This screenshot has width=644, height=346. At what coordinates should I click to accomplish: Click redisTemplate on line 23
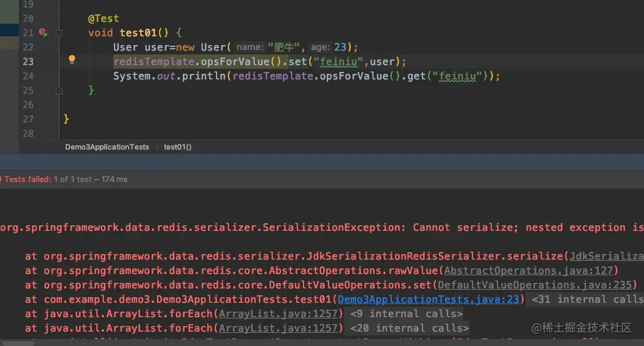pyautogui.click(x=153, y=61)
